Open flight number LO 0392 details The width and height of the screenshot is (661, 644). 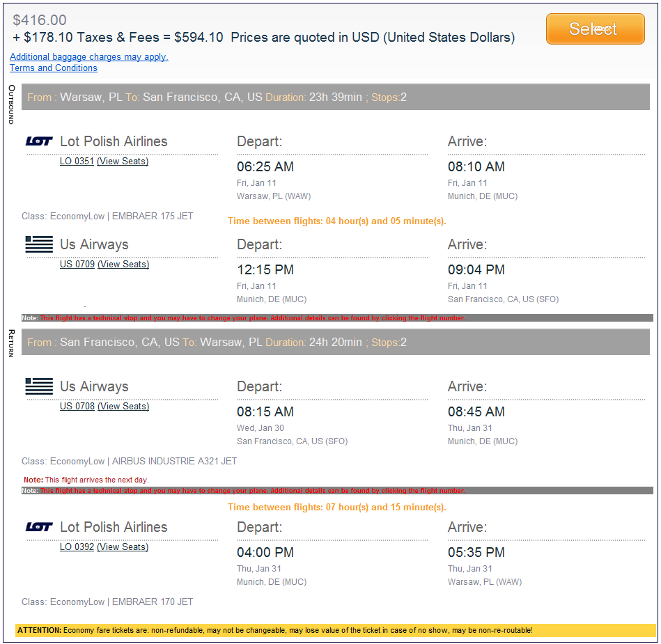click(x=77, y=547)
